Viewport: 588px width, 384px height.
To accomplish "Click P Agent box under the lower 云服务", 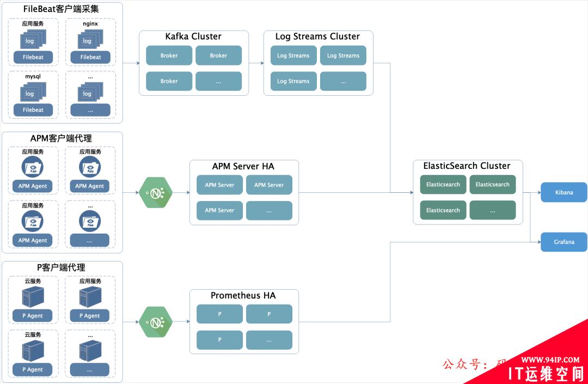I will [33, 369].
